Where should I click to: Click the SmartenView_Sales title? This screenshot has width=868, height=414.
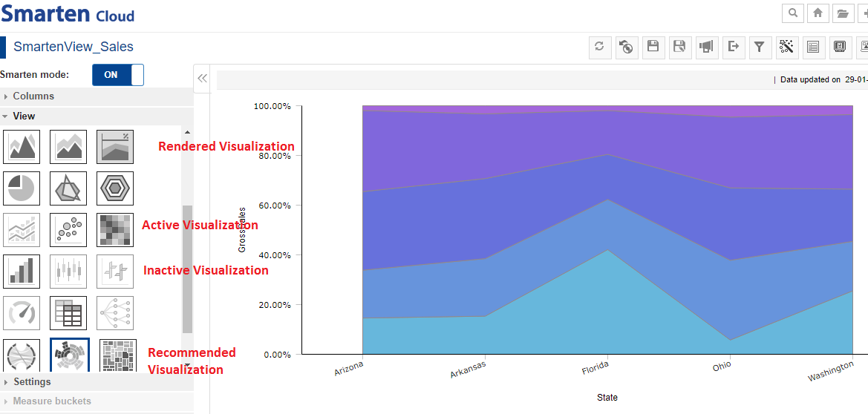pyautogui.click(x=74, y=47)
